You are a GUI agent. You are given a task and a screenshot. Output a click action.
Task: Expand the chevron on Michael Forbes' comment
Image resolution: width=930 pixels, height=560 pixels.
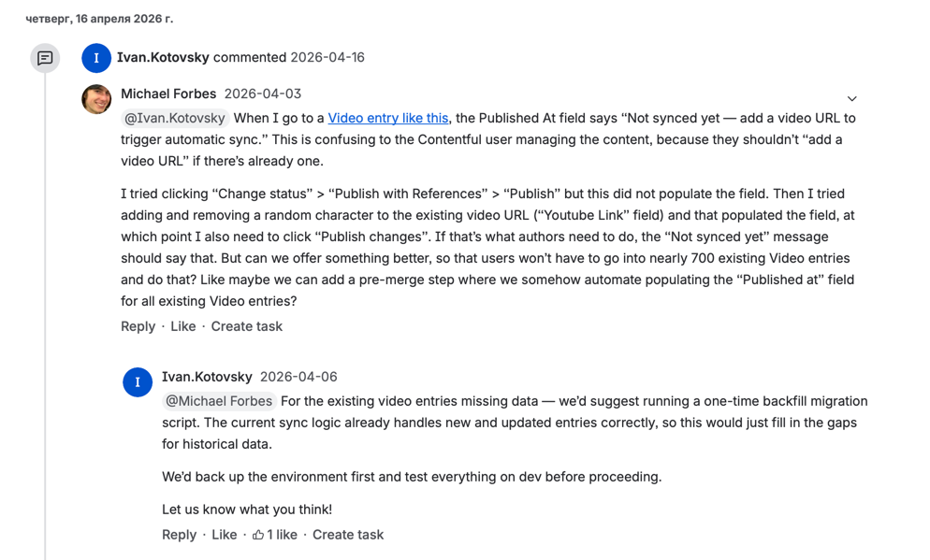point(851,98)
